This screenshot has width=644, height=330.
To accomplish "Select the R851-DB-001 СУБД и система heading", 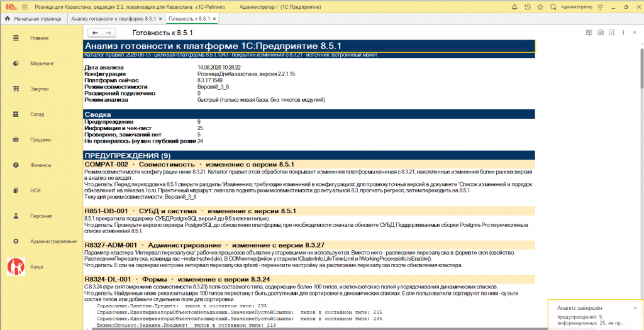I will click(x=309, y=211).
